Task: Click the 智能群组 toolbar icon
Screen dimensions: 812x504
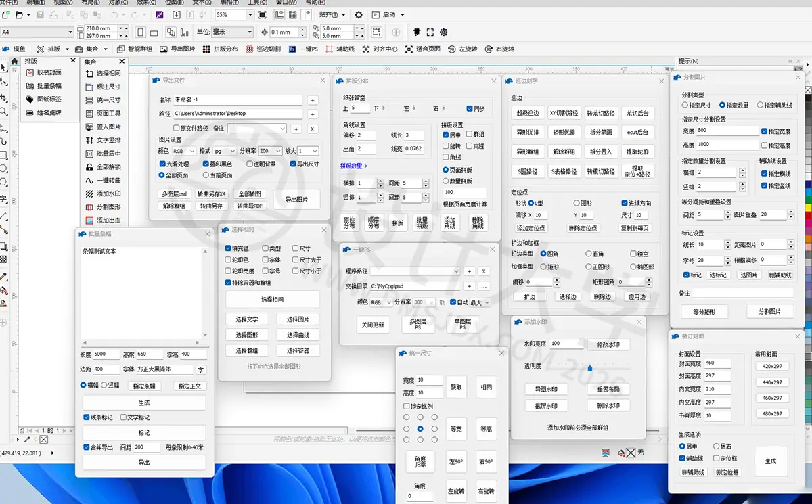Action: pos(122,49)
